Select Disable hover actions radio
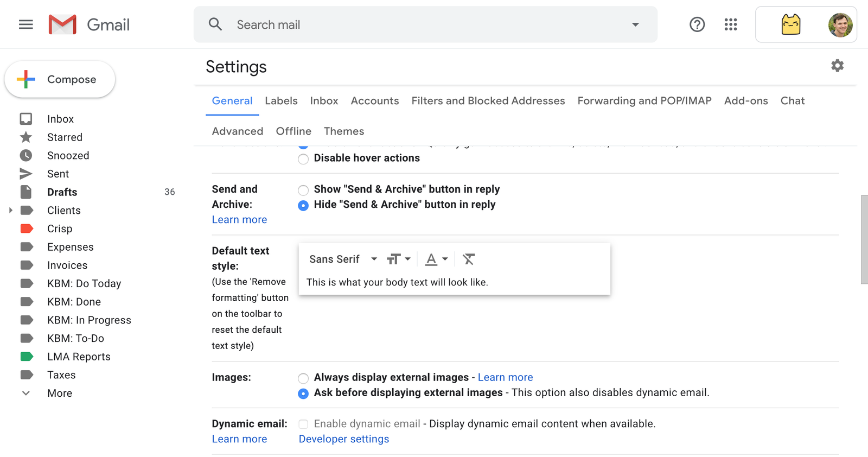868x457 pixels. point(303,158)
